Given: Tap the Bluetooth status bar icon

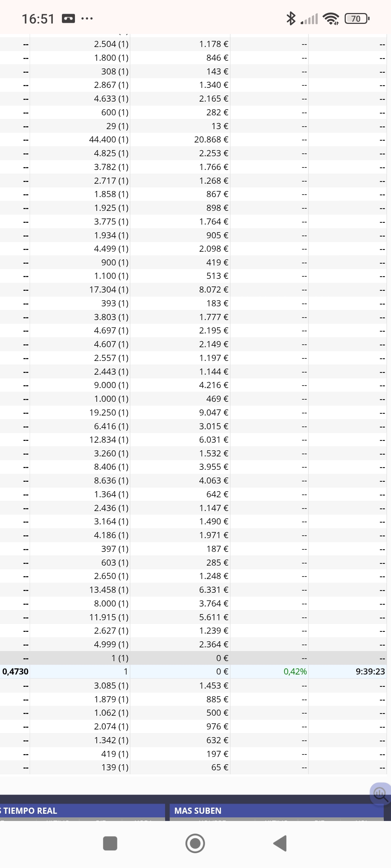Looking at the screenshot, I should coord(291,18).
